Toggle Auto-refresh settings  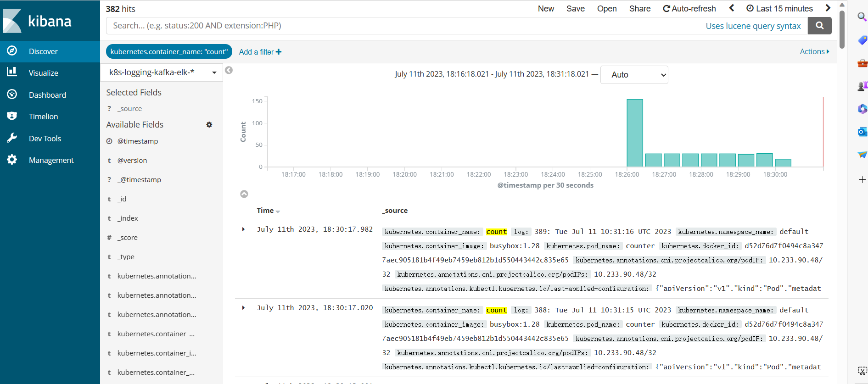point(689,9)
